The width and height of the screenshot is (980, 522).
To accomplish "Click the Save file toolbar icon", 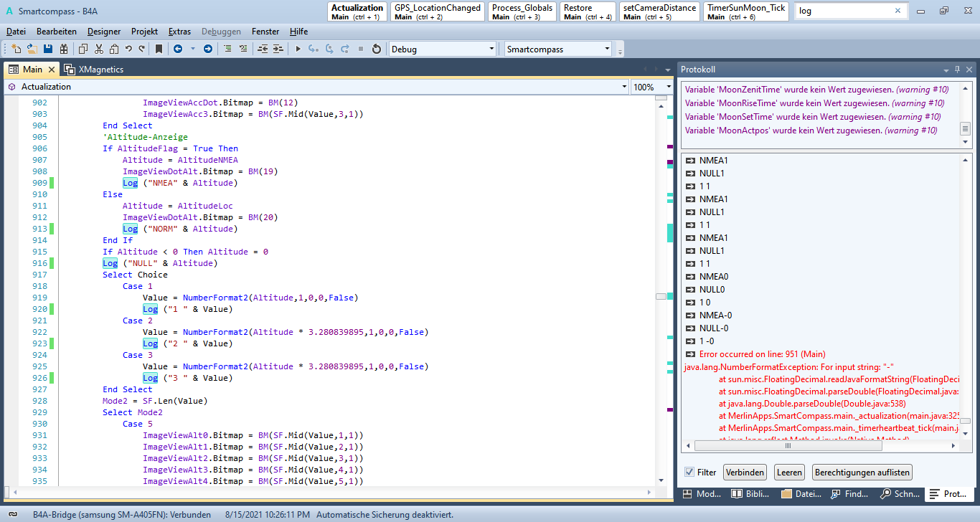I will point(48,49).
